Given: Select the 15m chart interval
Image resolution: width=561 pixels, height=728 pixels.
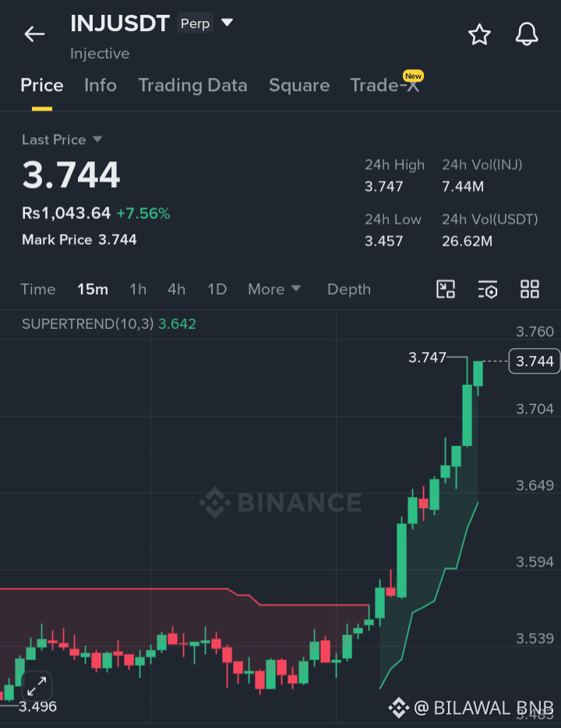Looking at the screenshot, I should 93,289.
